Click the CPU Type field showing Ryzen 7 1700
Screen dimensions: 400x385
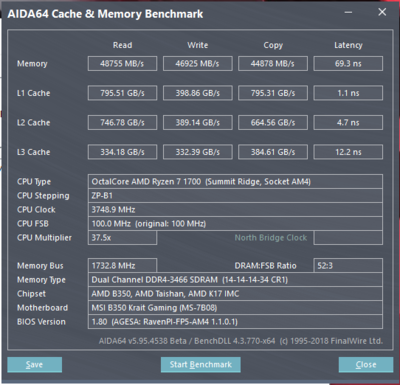point(235,182)
